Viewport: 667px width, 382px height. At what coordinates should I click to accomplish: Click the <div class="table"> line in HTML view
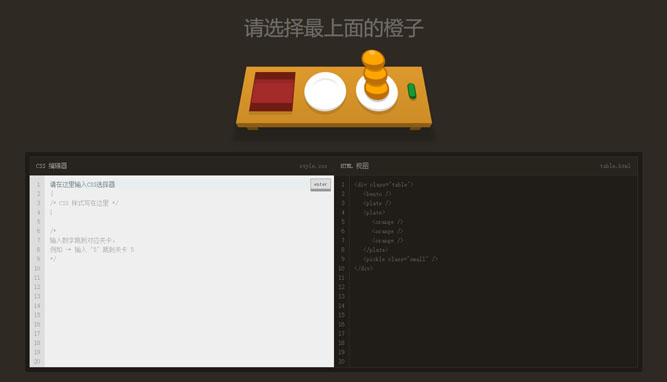pyautogui.click(x=384, y=184)
